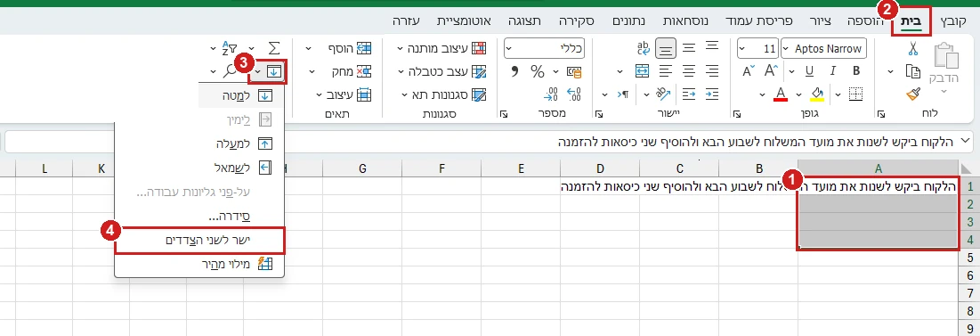Open the File (קובץ) tab
Image resolution: width=980 pixels, height=336 pixels.
point(954,20)
